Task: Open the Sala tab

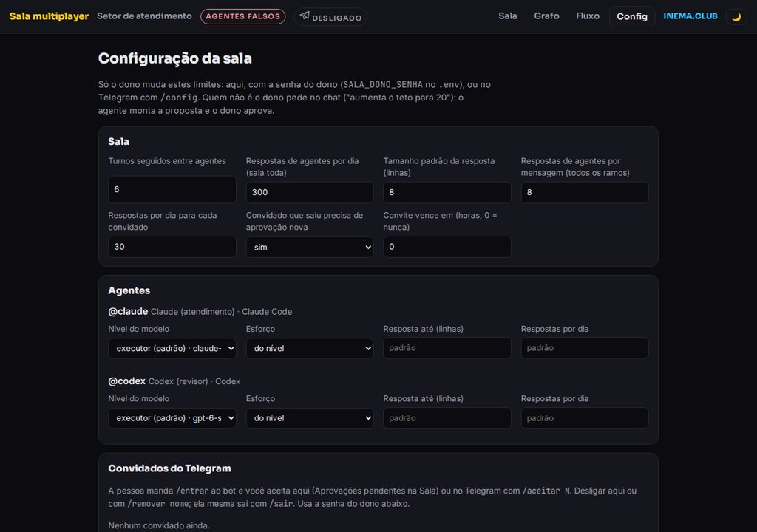Action: click(x=507, y=16)
